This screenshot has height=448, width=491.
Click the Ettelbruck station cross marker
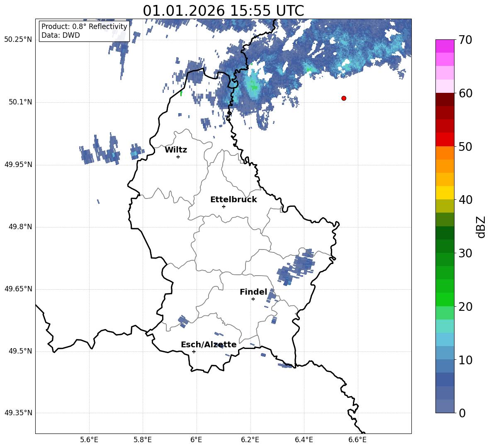(224, 206)
